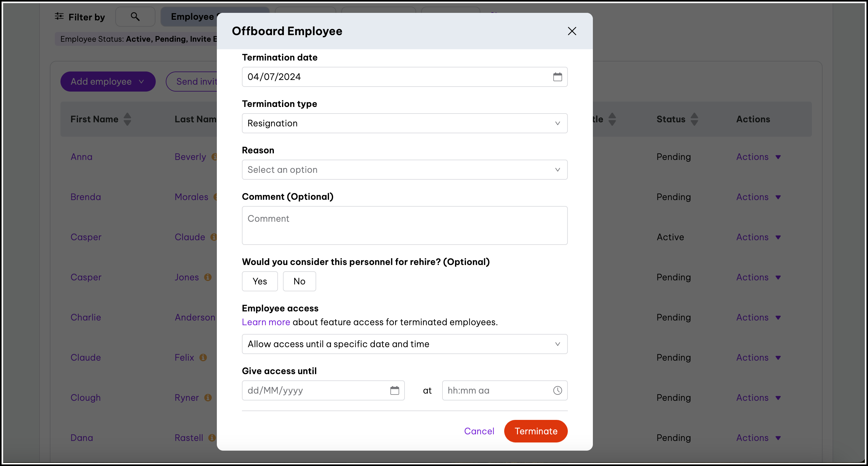Open the Learn more link
This screenshot has height=466, width=868.
tap(265, 322)
